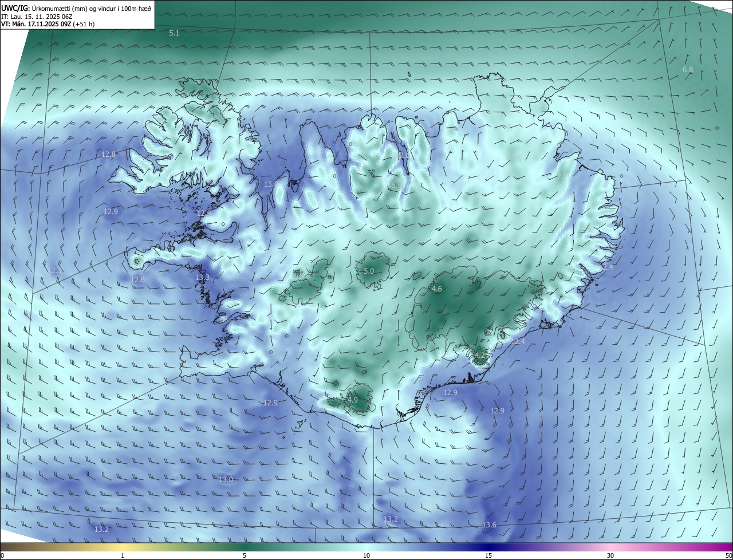
Task: Click the 4.9 value on the Mýrdalsjökull glacier
Action: [353, 400]
